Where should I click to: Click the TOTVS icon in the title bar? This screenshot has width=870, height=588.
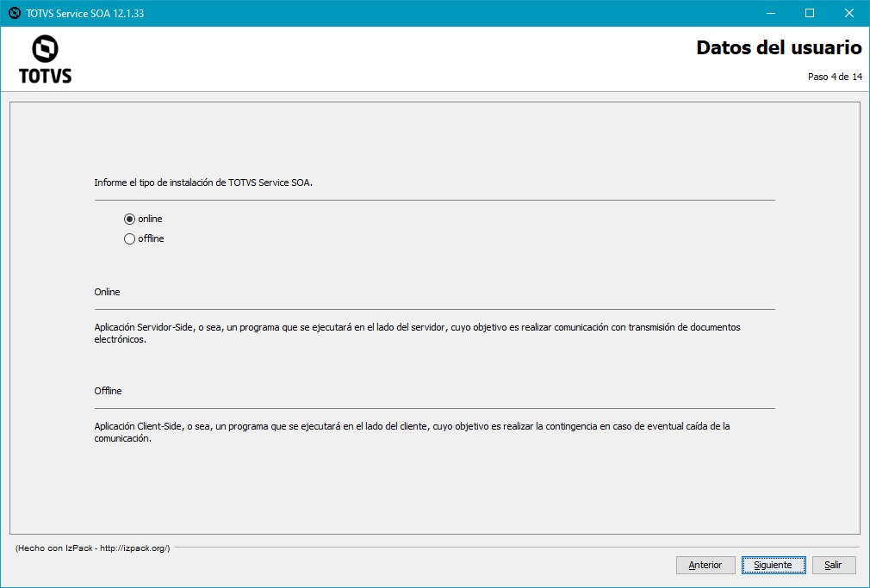click(x=15, y=13)
